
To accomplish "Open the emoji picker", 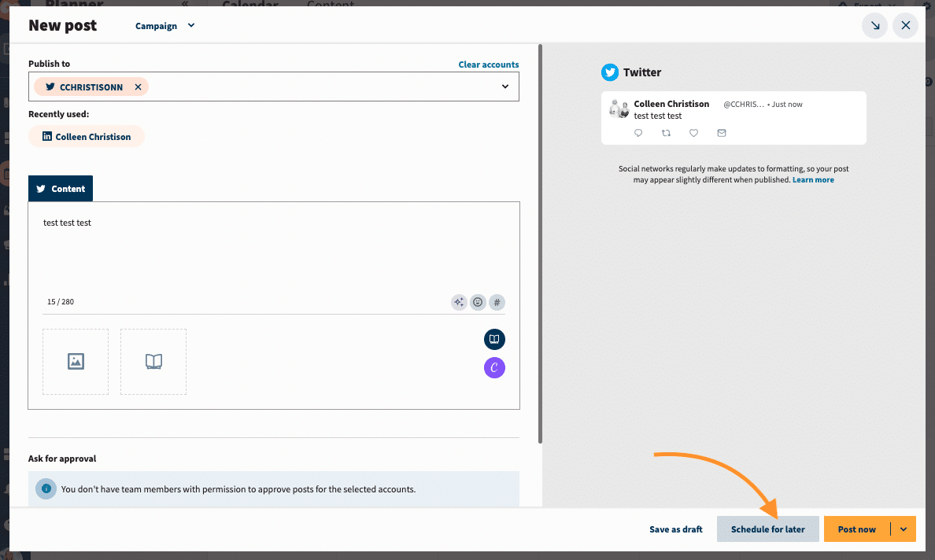I will click(478, 302).
